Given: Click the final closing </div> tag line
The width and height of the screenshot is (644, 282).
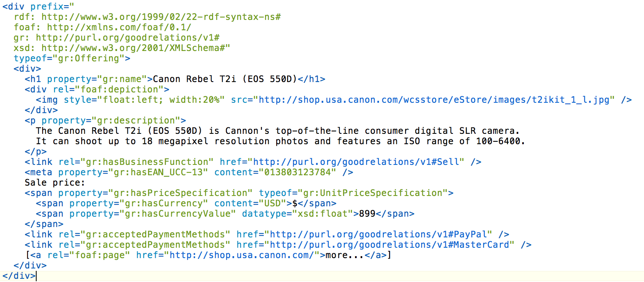Looking at the screenshot, I should tap(19, 276).
